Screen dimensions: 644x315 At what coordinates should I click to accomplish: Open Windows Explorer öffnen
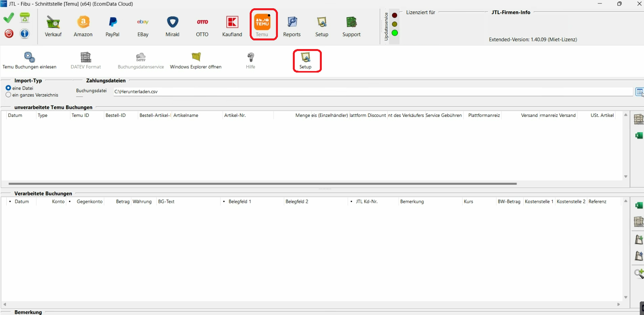196,61
